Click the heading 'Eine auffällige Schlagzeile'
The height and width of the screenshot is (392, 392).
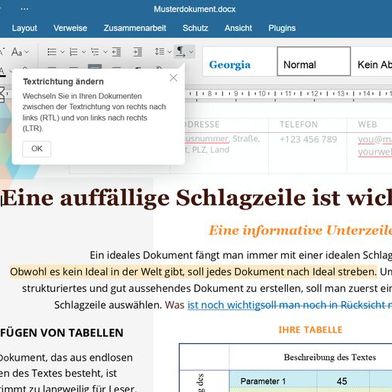point(156,198)
